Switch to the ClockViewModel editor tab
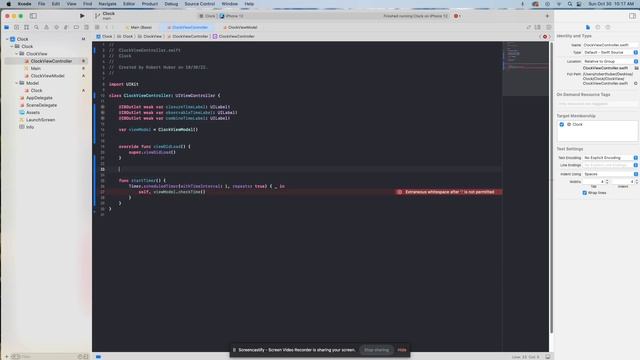Screen dimensions: 640x360 click(x=240, y=27)
